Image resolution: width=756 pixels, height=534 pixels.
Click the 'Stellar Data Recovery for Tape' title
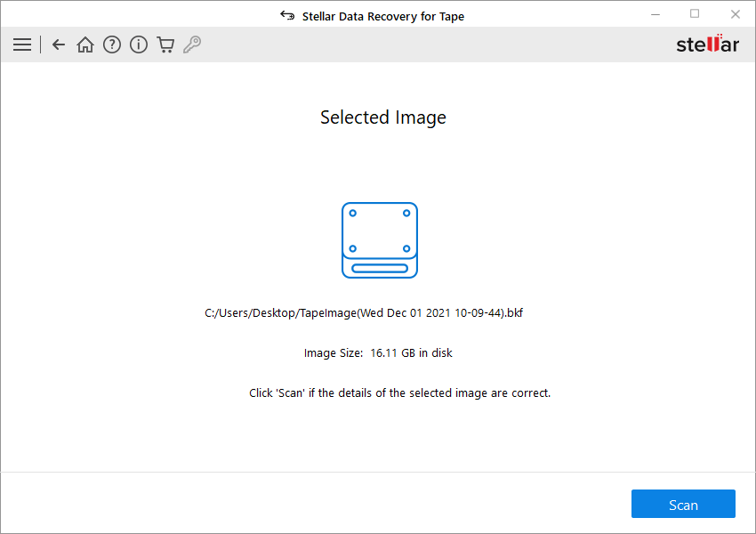[383, 16]
